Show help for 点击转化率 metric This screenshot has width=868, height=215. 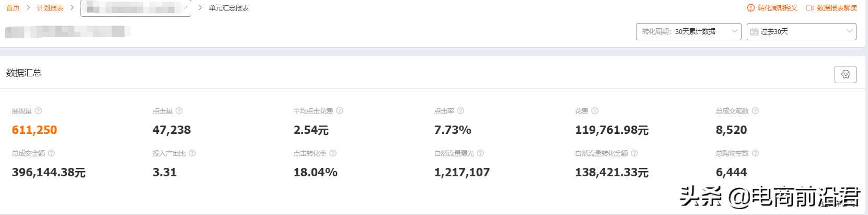333,153
